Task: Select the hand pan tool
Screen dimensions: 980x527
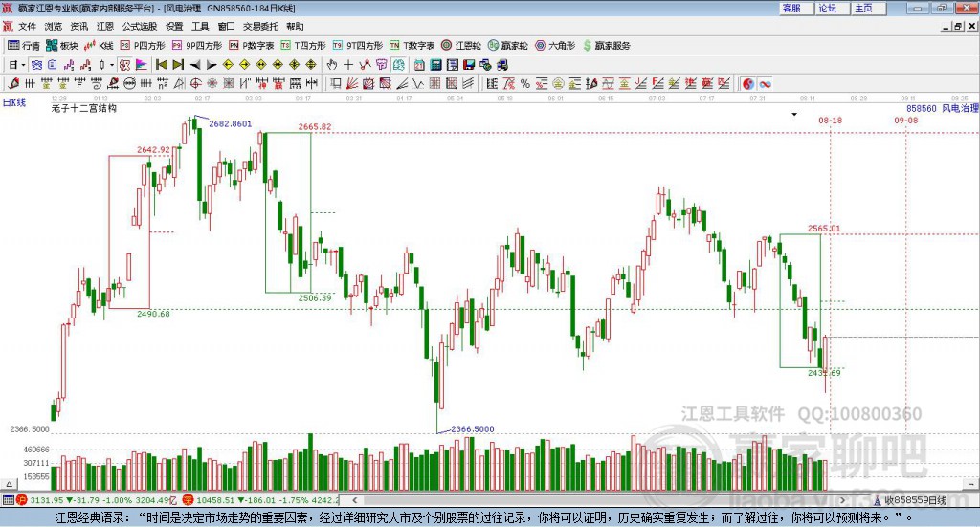Action: point(331,65)
